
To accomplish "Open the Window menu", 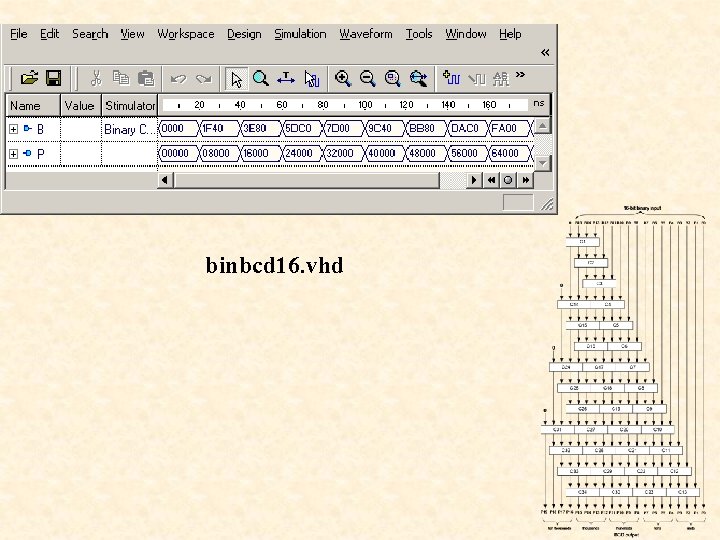I will 466,34.
